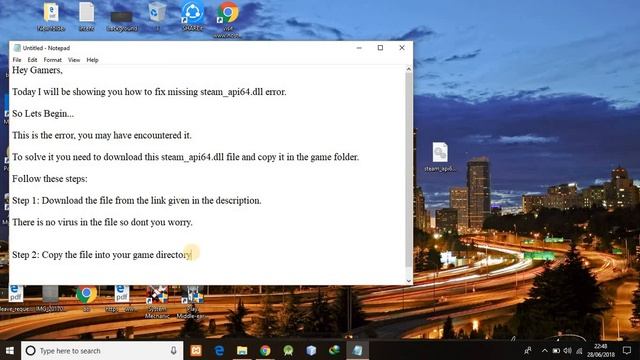Open Google Chrome from the taskbar
The image size is (640, 360).
265,351
